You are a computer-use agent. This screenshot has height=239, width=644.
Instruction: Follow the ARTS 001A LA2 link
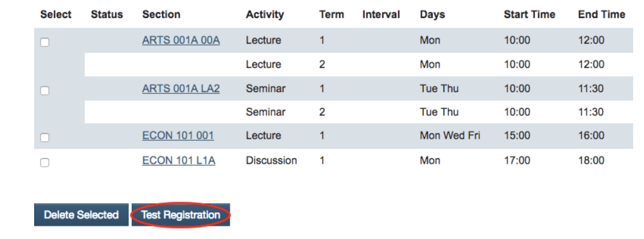point(181,89)
